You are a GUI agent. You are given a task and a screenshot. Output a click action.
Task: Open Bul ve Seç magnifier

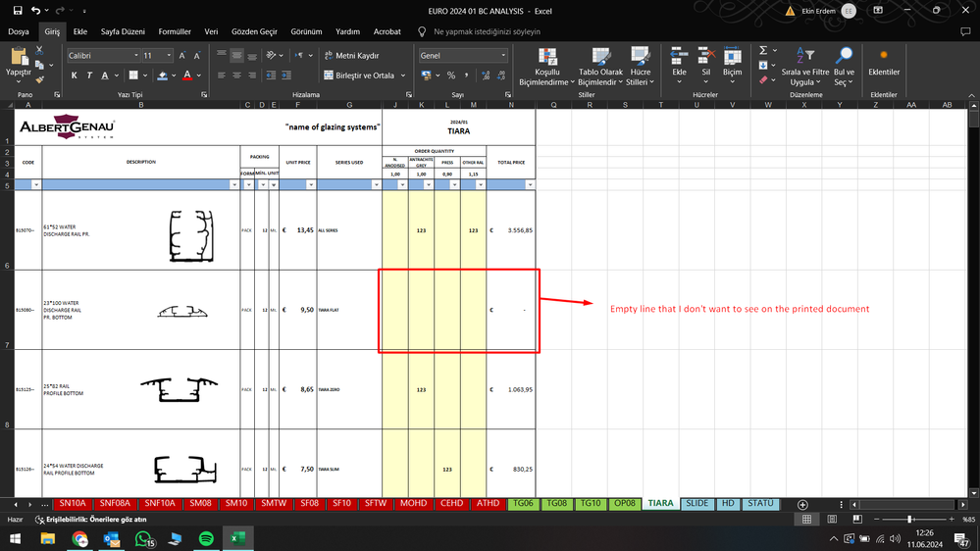pos(844,56)
